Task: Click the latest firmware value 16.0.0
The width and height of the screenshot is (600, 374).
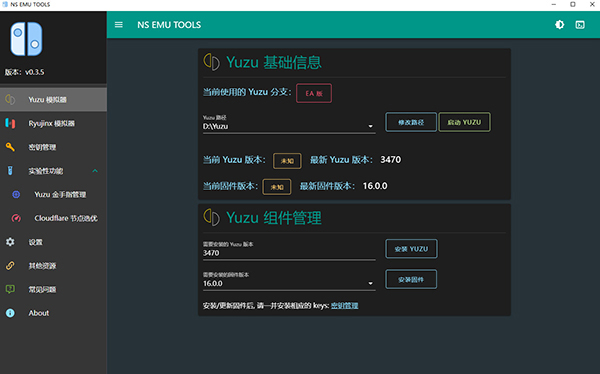Action: 375,186
